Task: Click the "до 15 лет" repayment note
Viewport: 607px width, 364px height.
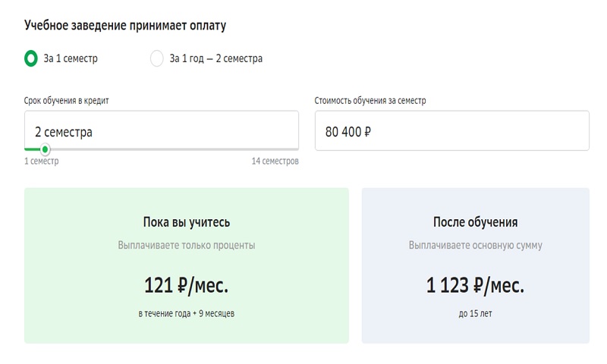Action: 476,313
